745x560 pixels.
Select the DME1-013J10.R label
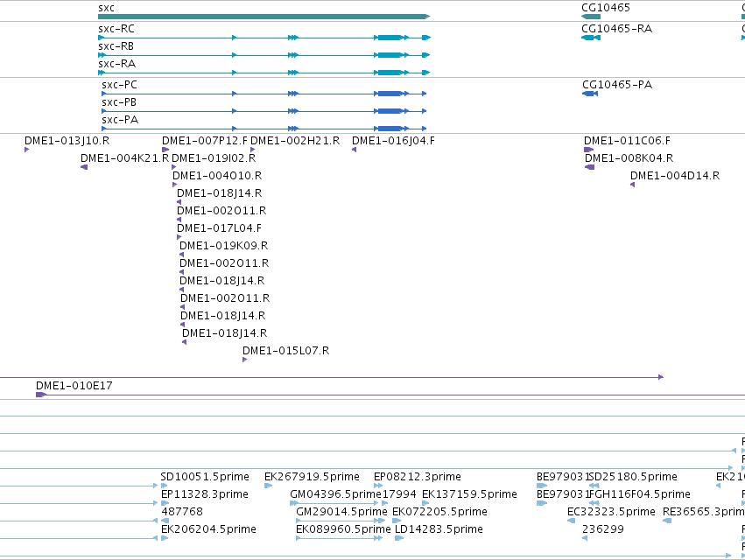click(x=67, y=141)
